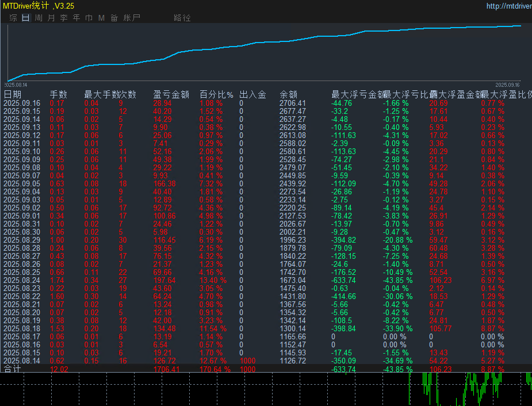Select the 年 (yearly) tab
The height and width of the screenshot is (406, 532).
tap(76, 18)
